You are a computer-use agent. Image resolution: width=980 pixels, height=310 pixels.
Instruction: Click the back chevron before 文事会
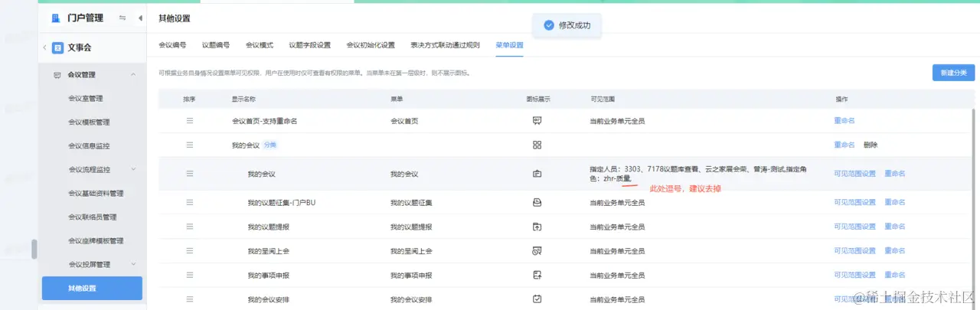(44, 47)
